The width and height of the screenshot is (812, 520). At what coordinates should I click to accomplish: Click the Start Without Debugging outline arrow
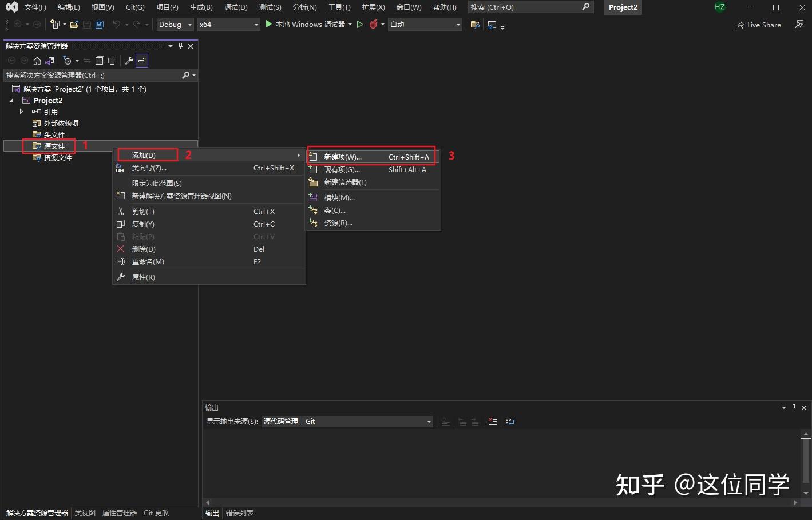point(360,25)
